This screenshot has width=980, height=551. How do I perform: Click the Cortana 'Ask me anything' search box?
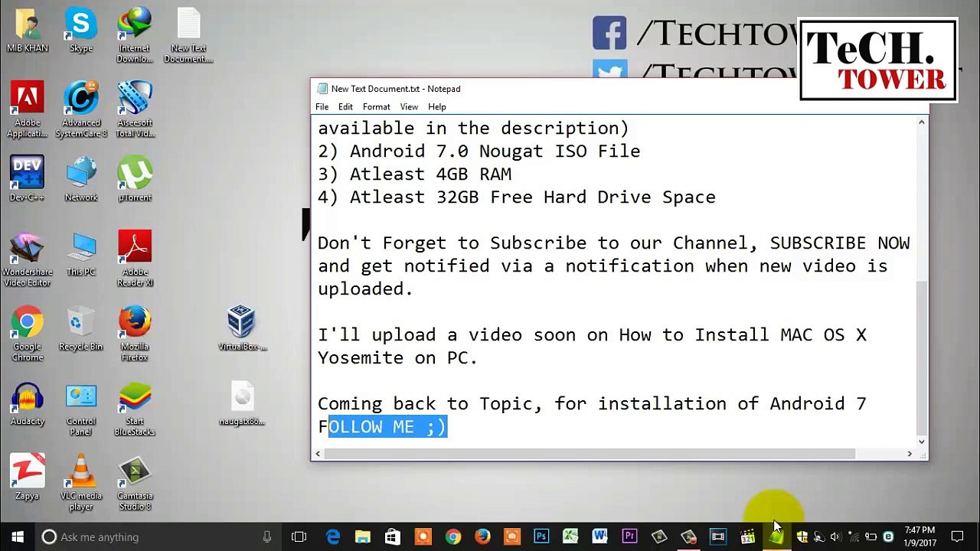tap(158, 537)
